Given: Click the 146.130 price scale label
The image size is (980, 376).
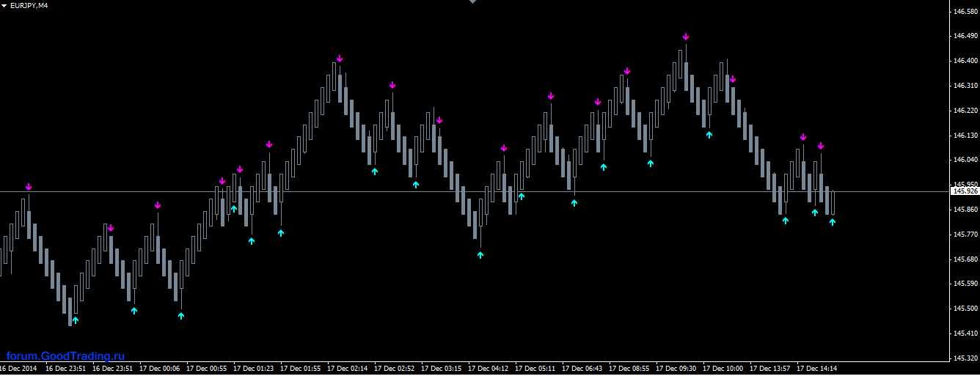Looking at the screenshot, I should [x=965, y=136].
